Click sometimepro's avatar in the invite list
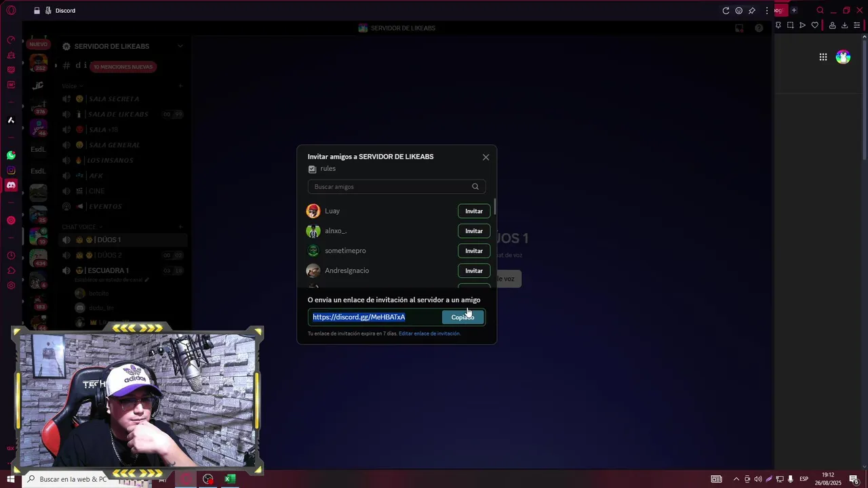The image size is (868, 488). point(313,251)
